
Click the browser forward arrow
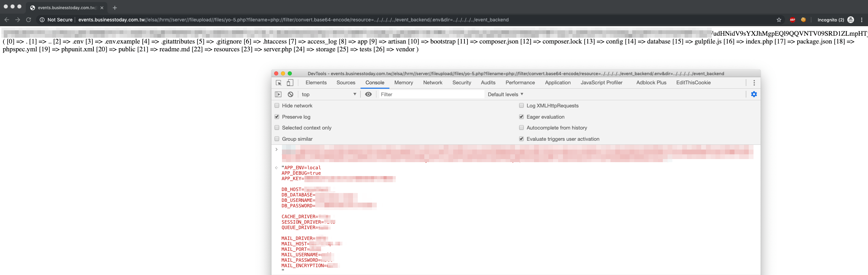tap(18, 20)
